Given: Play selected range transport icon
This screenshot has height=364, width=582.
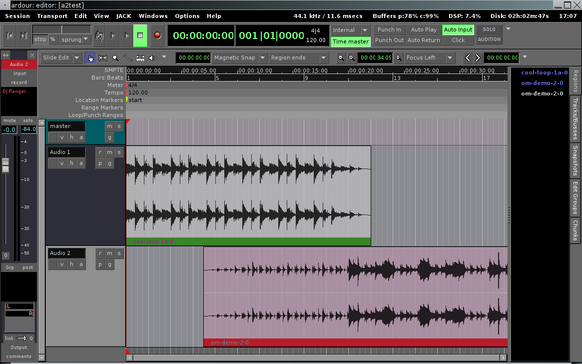Looking at the screenshot, I should pyautogui.click(x=112, y=36).
